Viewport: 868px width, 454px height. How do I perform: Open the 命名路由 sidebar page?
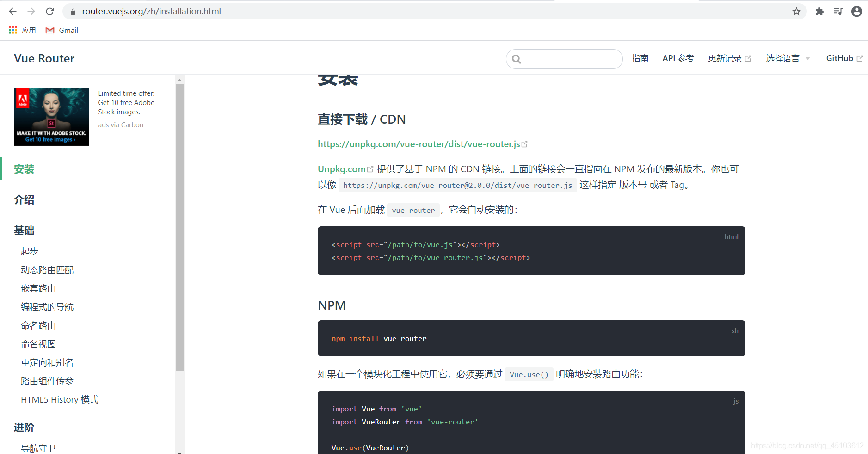tap(38, 325)
